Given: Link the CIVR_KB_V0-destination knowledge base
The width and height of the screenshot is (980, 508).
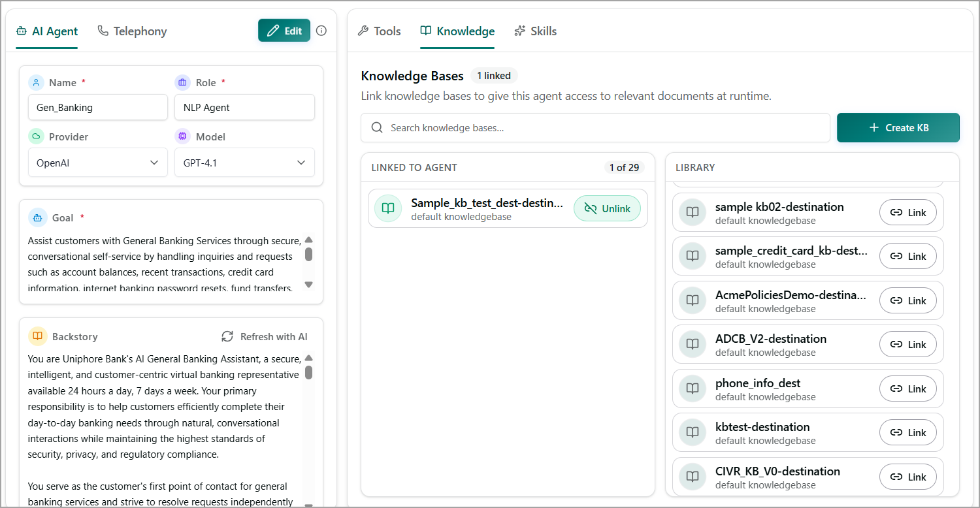Looking at the screenshot, I should pos(908,477).
